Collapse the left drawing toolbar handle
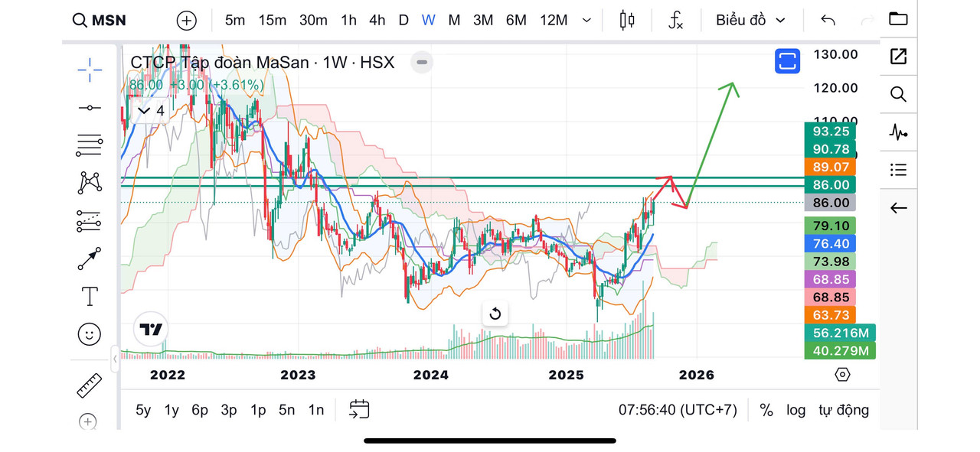The width and height of the screenshot is (980, 452). point(116,358)
